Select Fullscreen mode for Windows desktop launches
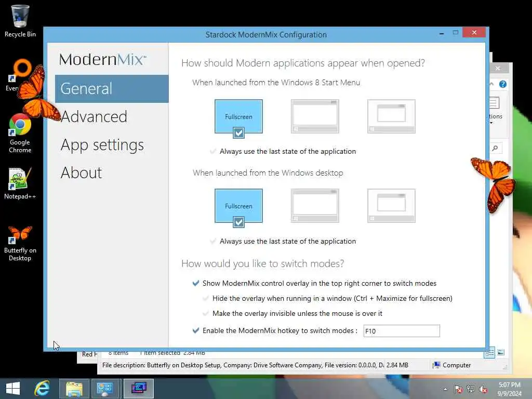This screenshot has height=399, width=532. tap(238, 206)
